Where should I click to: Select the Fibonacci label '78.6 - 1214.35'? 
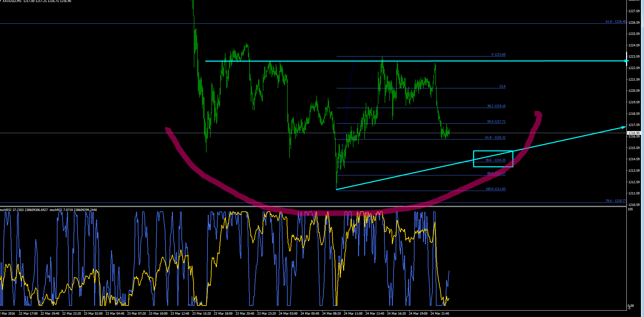point(495,160)
